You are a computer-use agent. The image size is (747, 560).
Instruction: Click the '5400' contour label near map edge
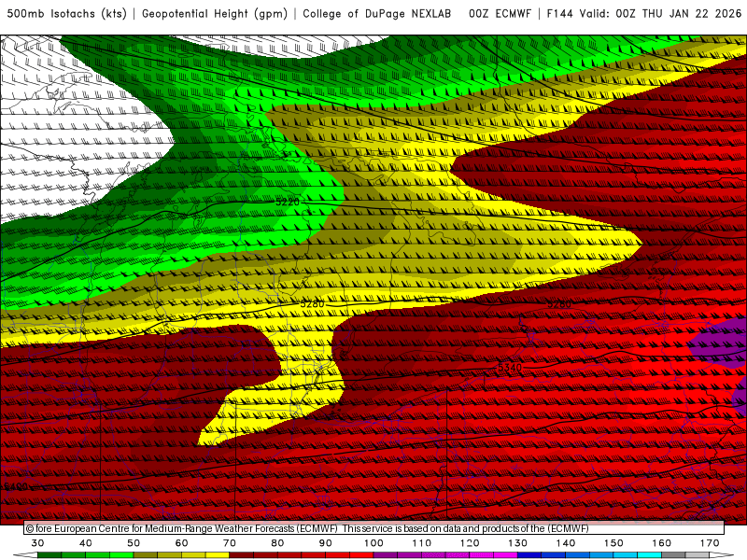click(16, 486)
